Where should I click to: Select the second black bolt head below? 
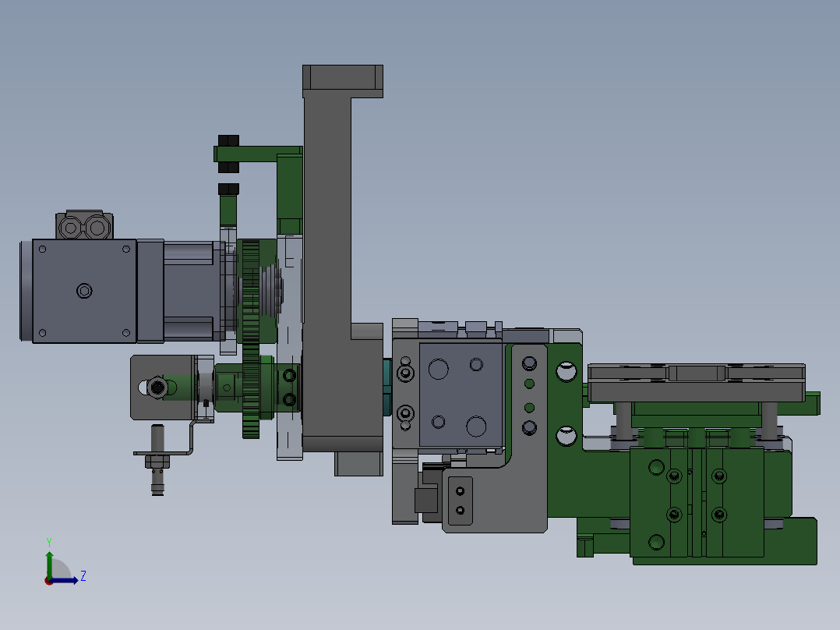coord(228,189)
